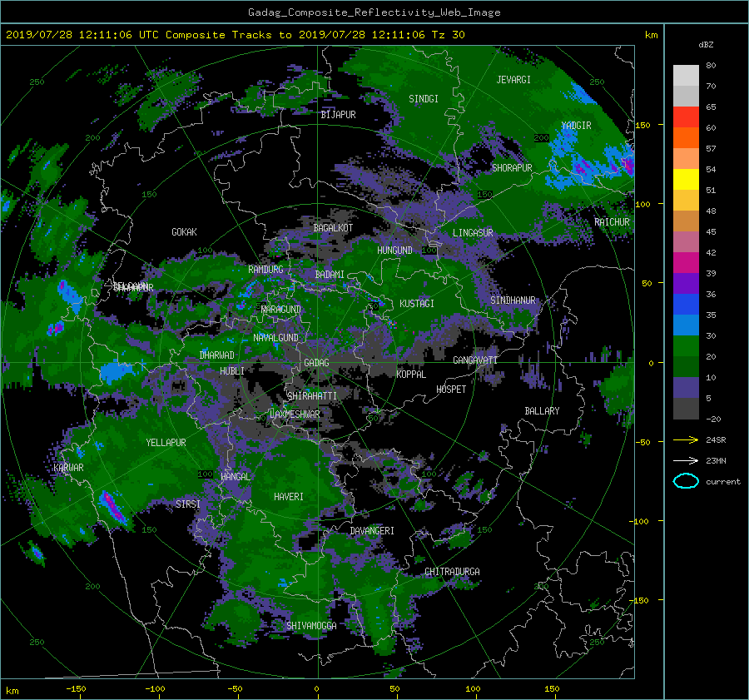
Task: Click the SINDHANUR city label
Action: tap(513, 300)
